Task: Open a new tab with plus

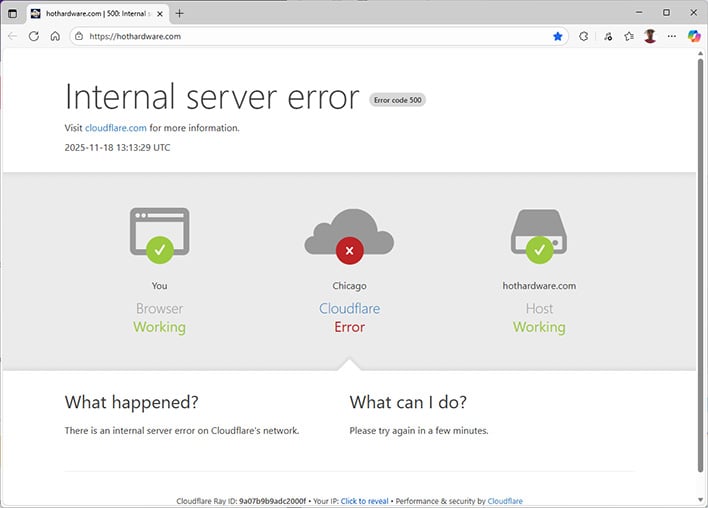Action: [x=179, y=14]
